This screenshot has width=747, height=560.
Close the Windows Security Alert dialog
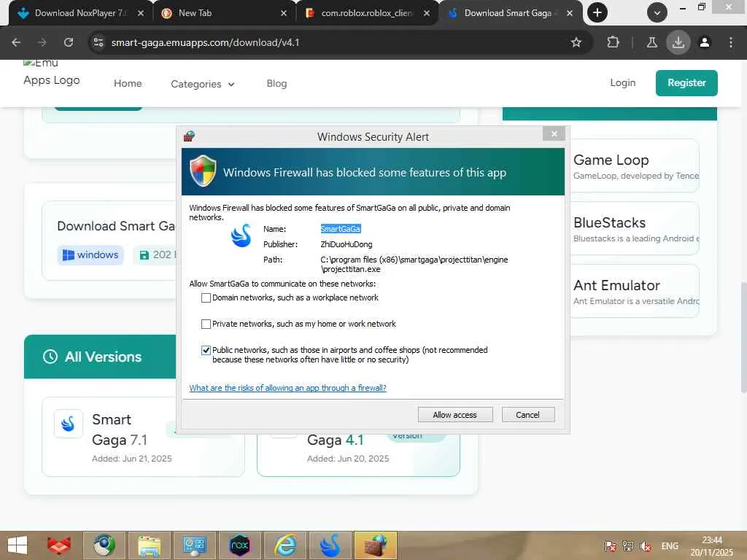(x=554, y=134)
